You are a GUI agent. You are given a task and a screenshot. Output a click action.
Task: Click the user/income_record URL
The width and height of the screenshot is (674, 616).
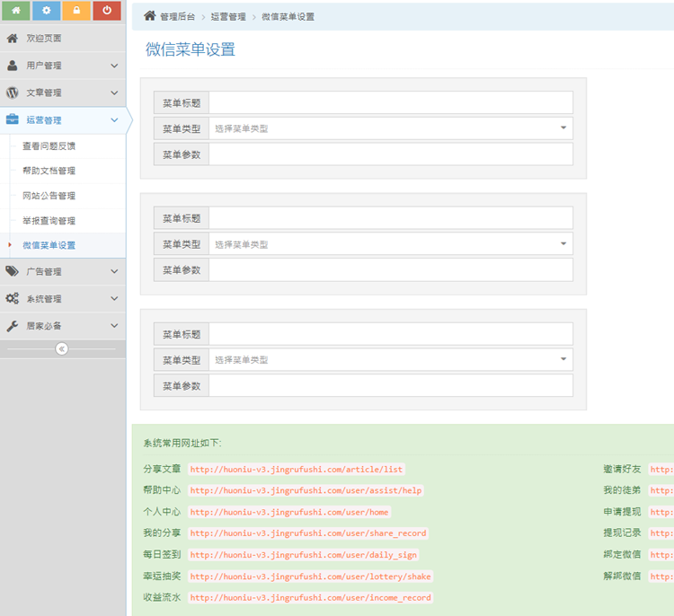click(310, 597)
